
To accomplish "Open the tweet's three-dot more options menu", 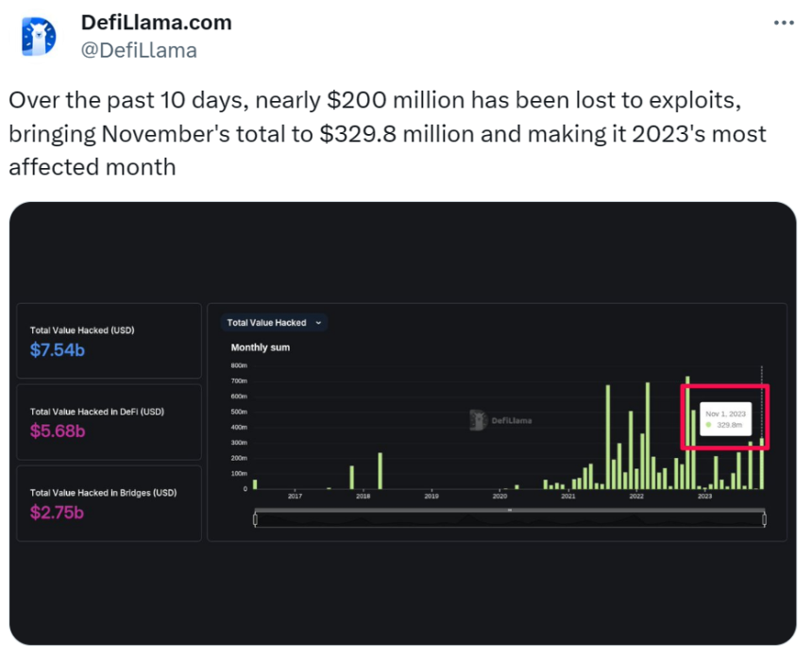I will [784, 23].
